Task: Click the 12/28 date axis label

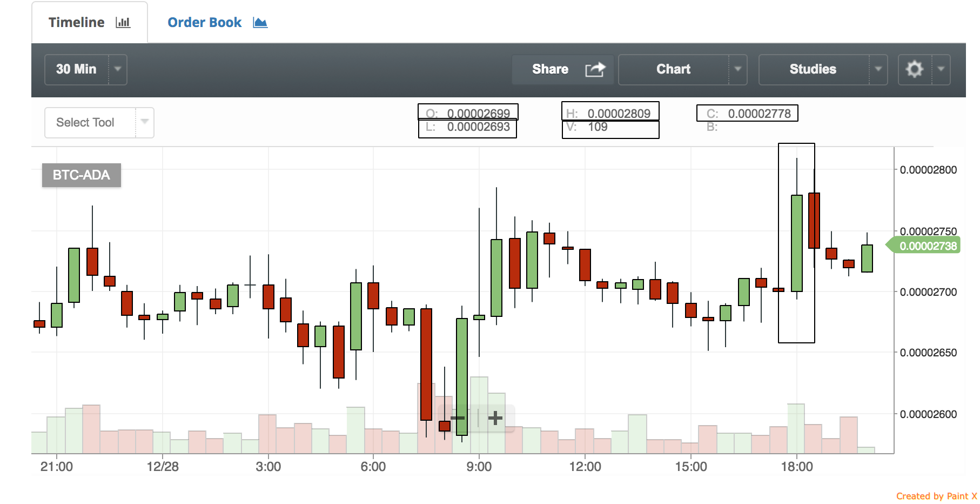Action: pyautogui.click(x=163, y=467)
